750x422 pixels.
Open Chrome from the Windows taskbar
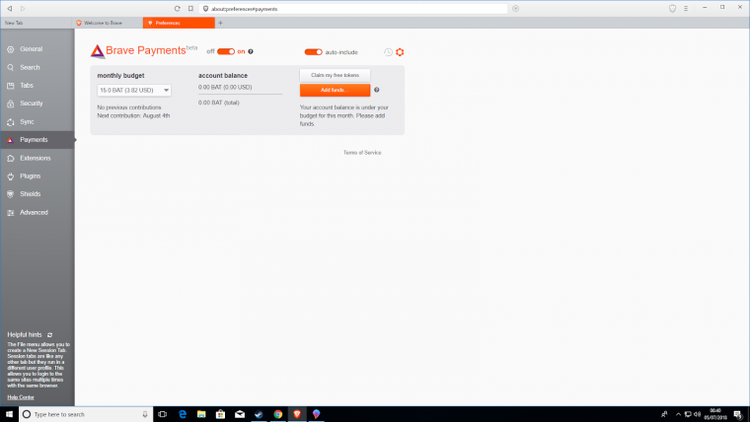pos(278,414)
